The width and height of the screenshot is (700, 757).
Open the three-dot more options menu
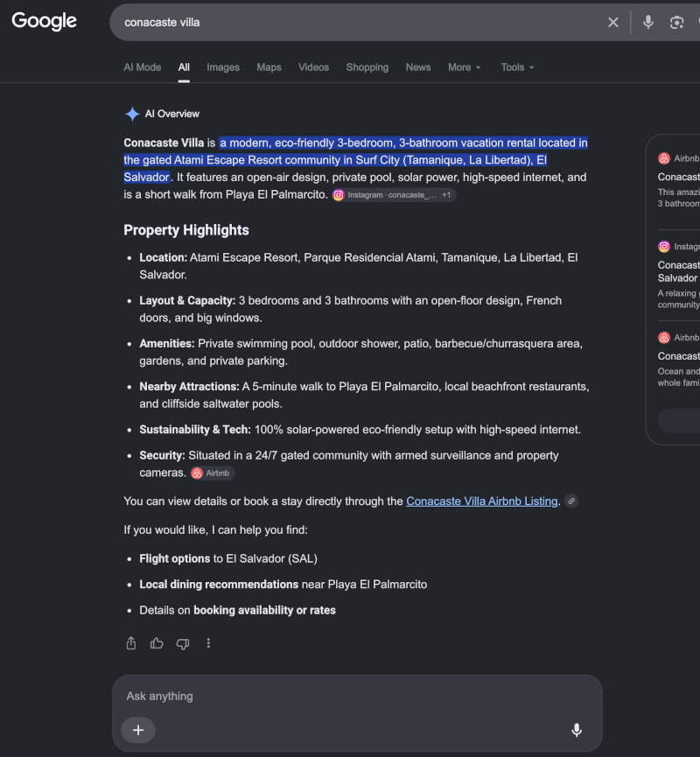click(208, 643)
